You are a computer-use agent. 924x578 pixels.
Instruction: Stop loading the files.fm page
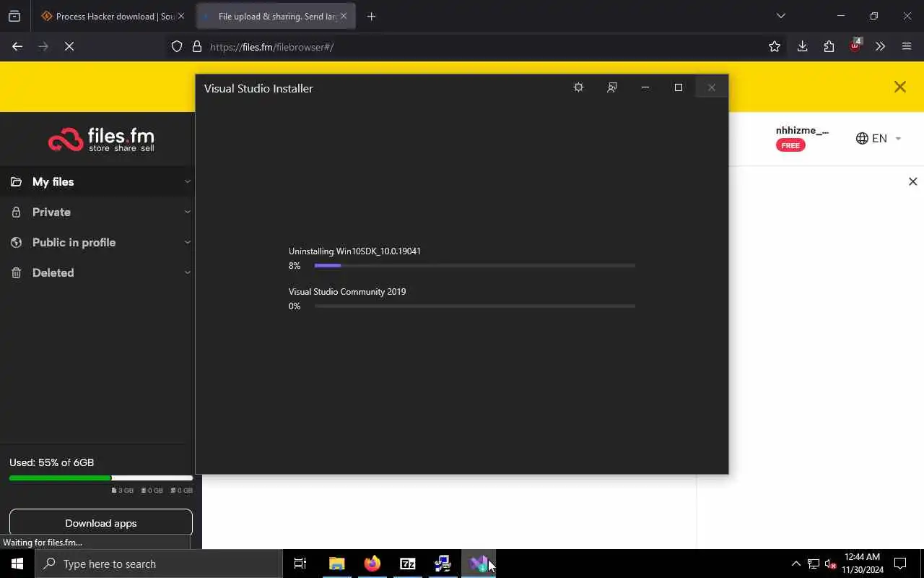(69, 46)
